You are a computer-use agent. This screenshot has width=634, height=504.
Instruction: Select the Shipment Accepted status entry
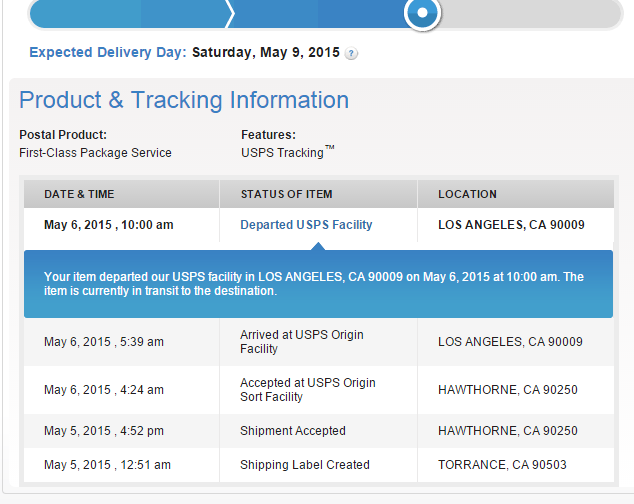293,431
